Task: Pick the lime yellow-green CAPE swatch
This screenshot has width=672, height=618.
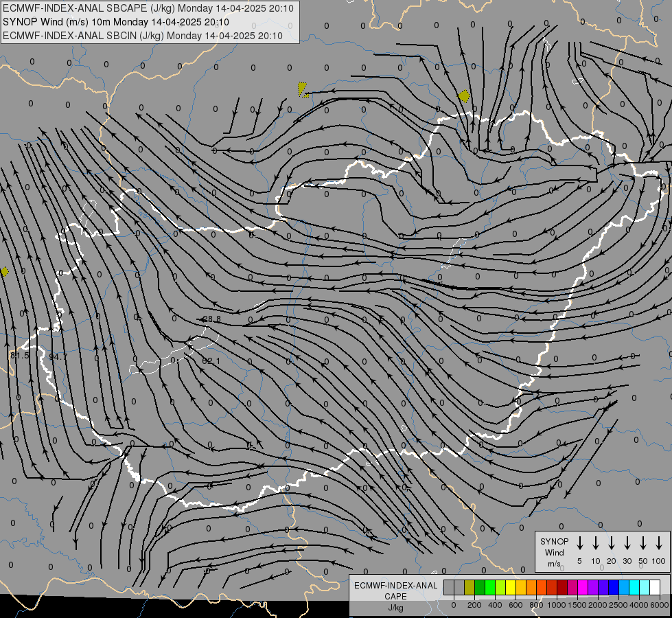Action: pos(500,587)
